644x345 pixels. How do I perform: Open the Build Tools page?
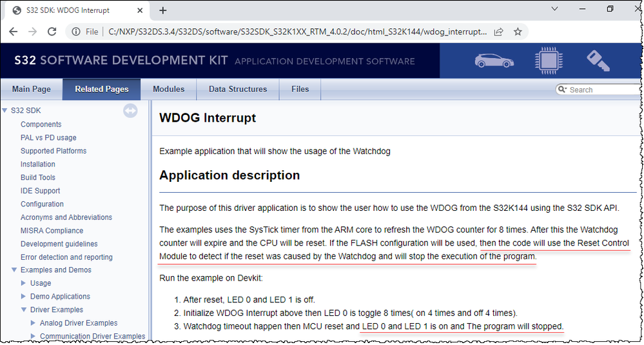tap(38, 177)
